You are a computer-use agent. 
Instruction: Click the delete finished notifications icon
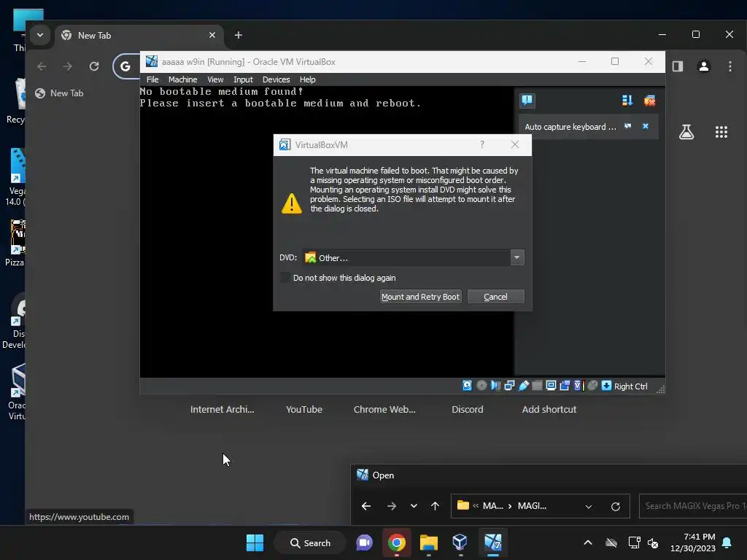649,101
